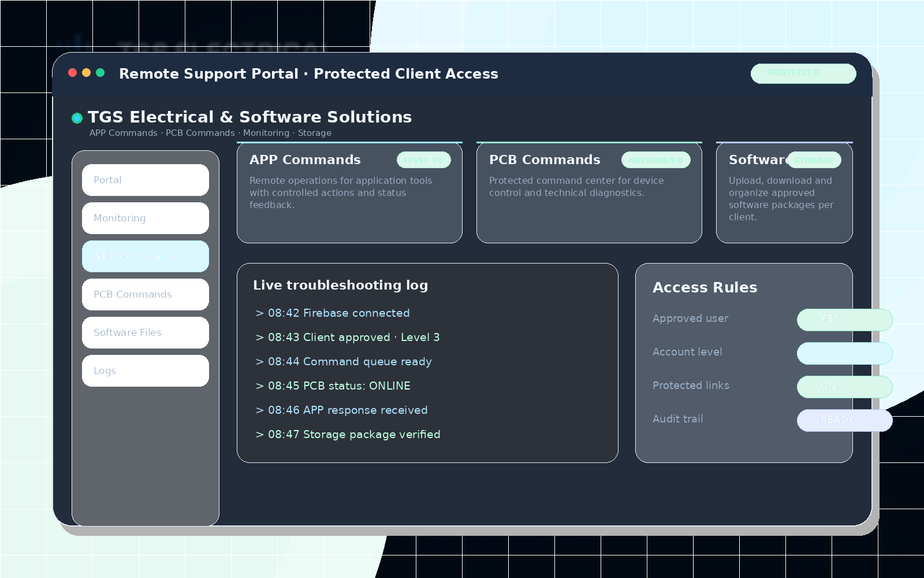Select log line "08:44 Command queue ready"

(x=344, y=361)
